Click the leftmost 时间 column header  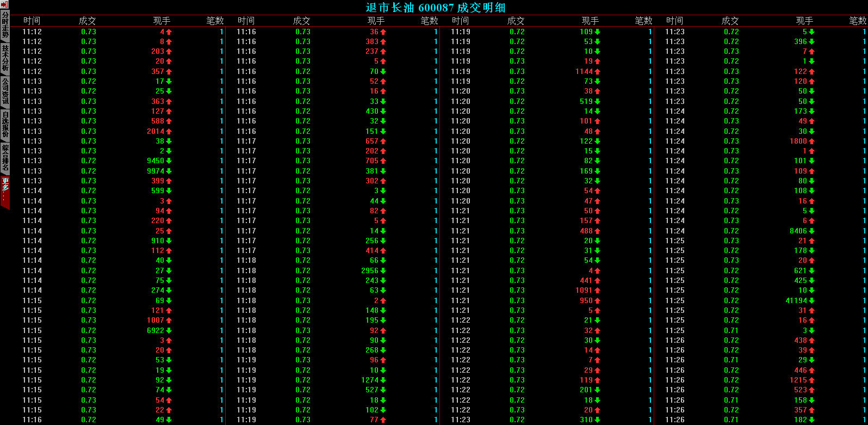pyautogui.click(x=32, y=21)
